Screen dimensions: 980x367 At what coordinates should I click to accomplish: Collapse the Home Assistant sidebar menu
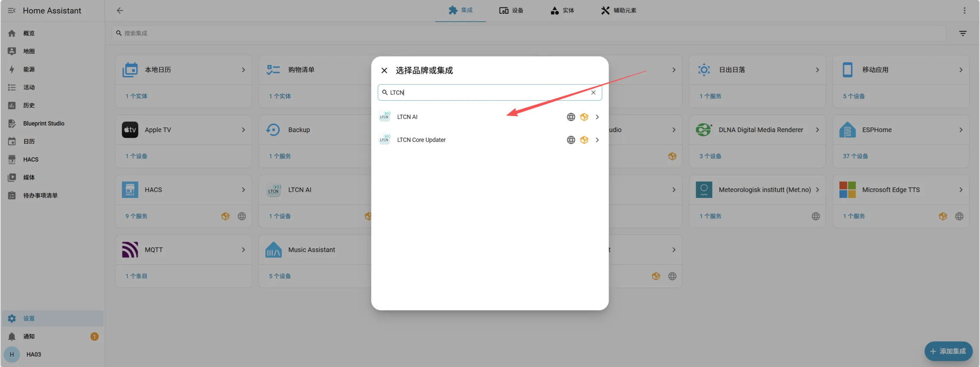coord(11,10)
